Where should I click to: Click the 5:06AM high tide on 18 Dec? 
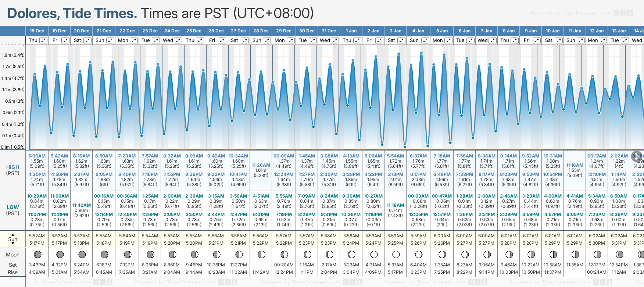(x=37, y=156)
